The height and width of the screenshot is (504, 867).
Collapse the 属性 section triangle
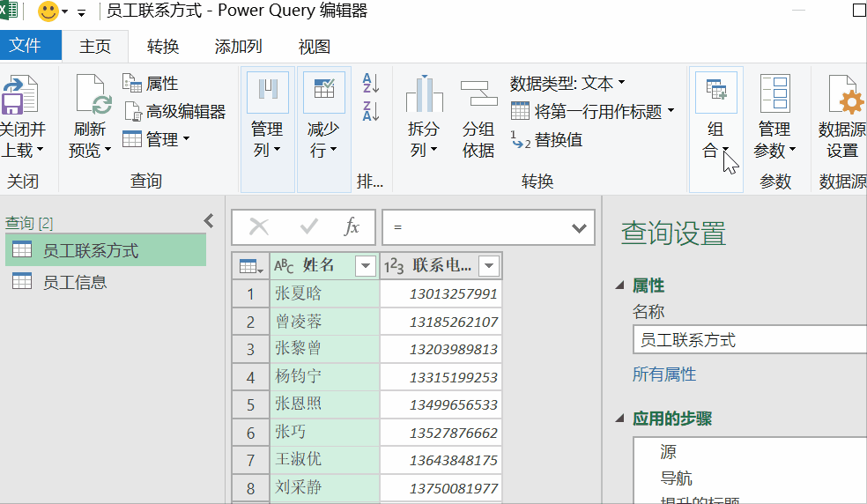[x=619, y=285]
